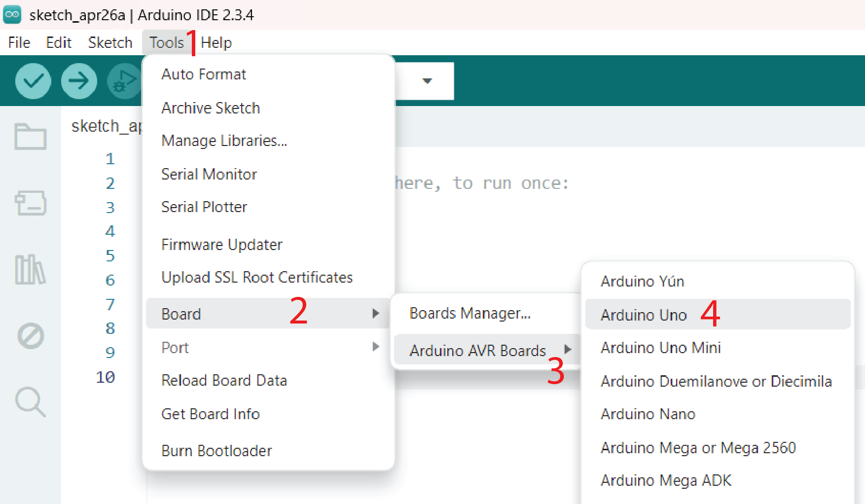Open the Sketchbook folder sidebar icon
This screenshot has height=504, width=865.
coord(31,137)
